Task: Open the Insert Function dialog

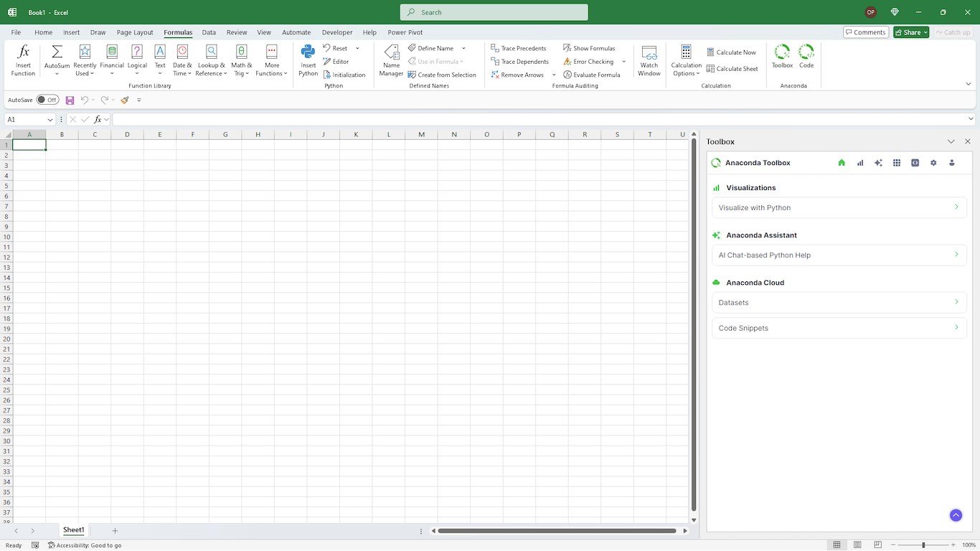Action: coord(23,60)
